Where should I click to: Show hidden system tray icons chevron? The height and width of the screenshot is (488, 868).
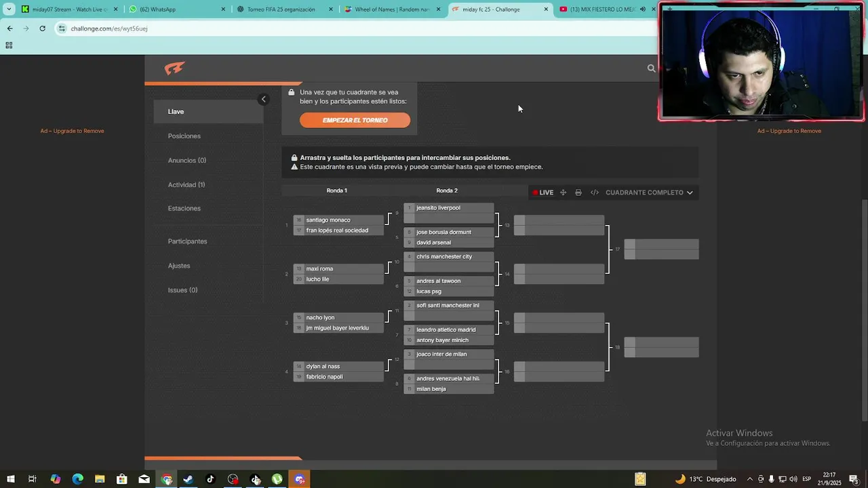(750, 479)
